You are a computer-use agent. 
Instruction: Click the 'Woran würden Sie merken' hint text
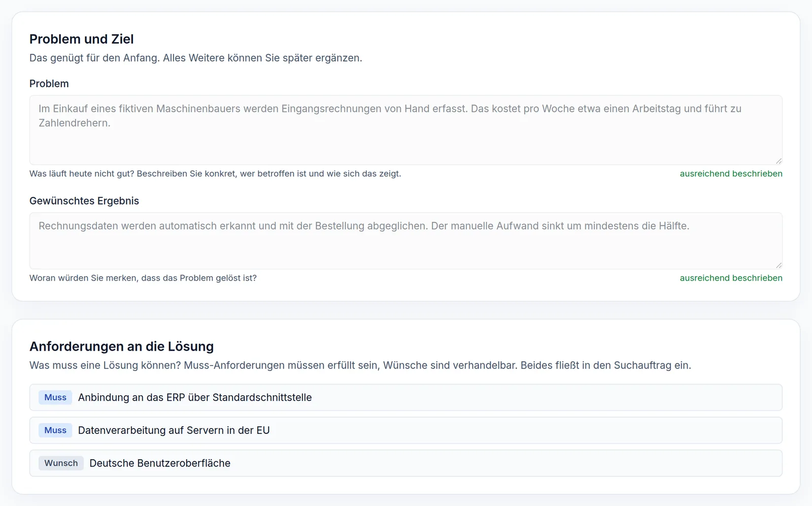point(143,278)
